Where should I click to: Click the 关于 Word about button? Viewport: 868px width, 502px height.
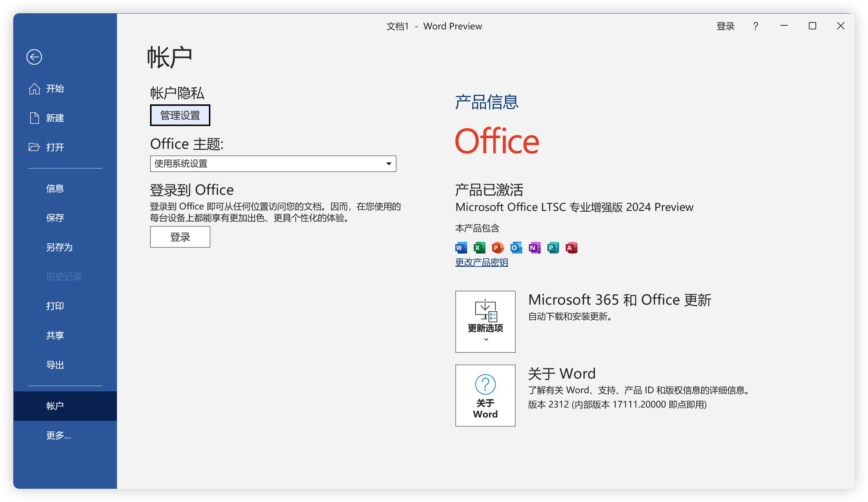click(x=485, y=395)
